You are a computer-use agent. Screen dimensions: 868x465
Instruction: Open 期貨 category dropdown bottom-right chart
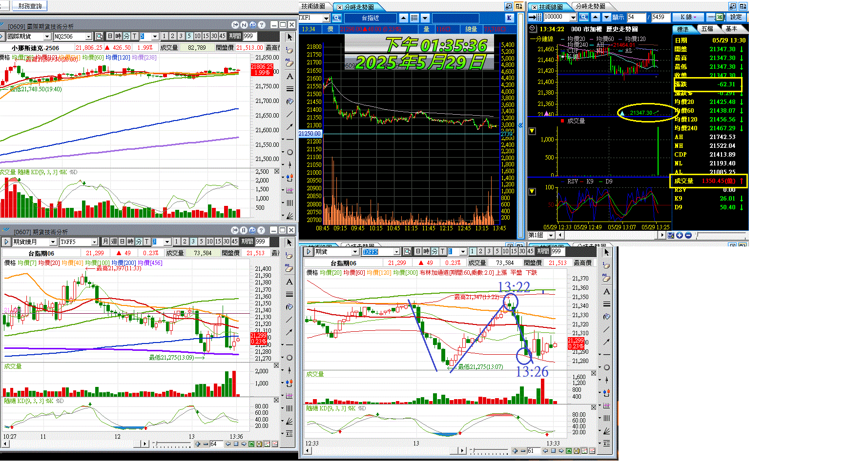355,252
